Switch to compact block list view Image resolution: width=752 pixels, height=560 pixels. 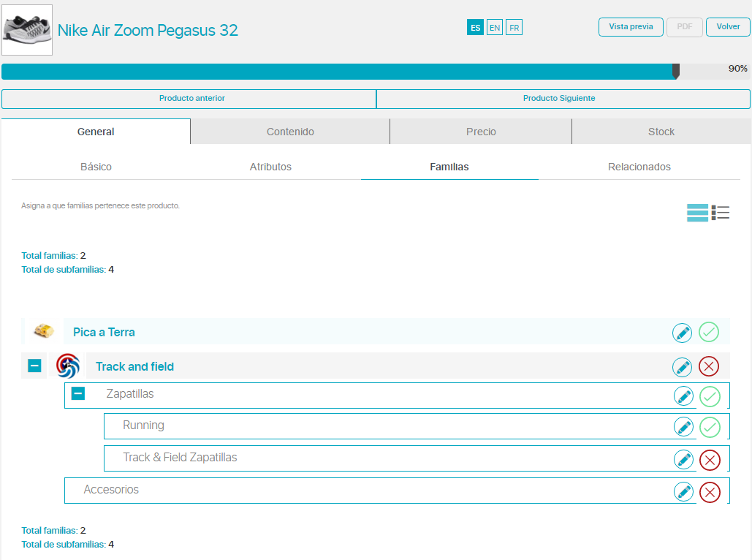[x=697, y=213]
